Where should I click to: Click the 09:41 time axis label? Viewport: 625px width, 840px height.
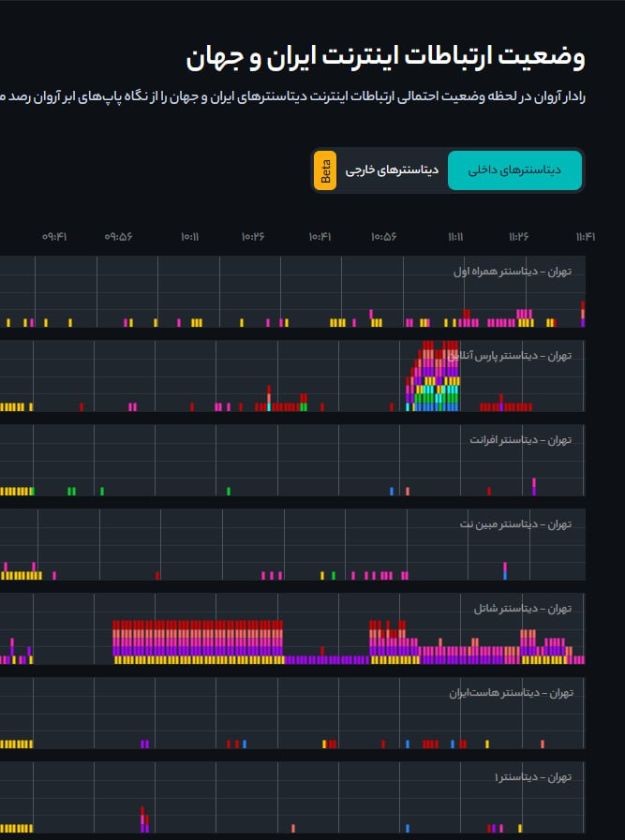click(x=54, y=237)
